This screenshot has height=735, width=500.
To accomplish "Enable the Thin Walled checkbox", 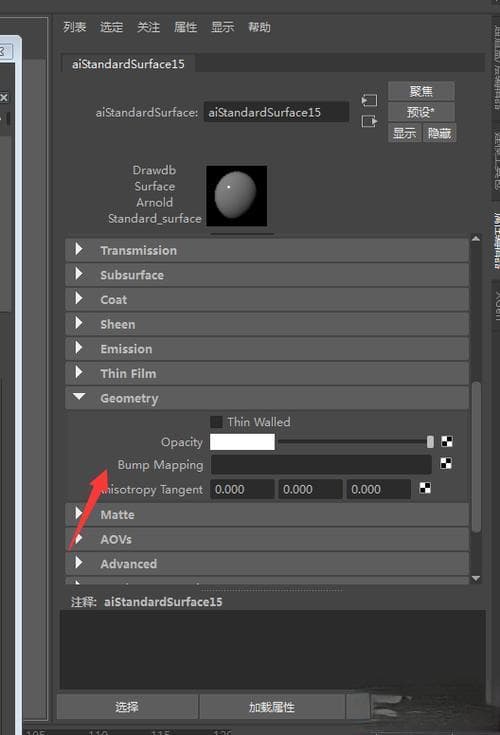I will click(216, 422).
